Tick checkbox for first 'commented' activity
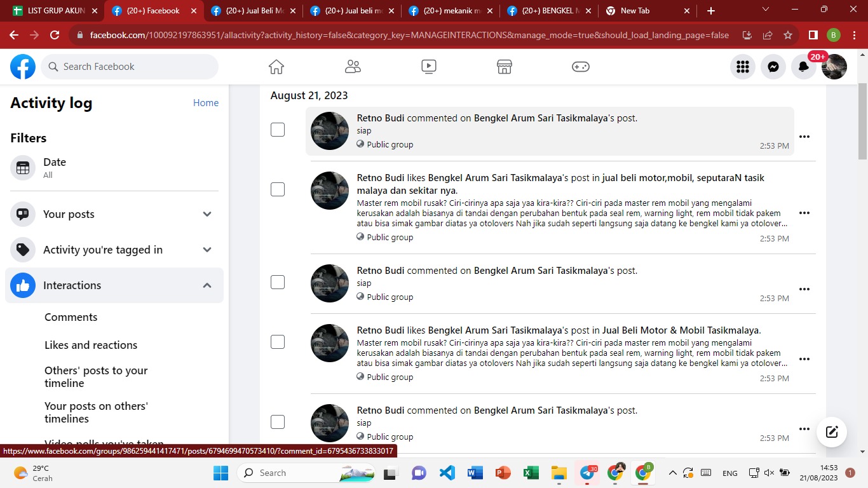Screen dimensions: 868x488 [x=278, y=130]
